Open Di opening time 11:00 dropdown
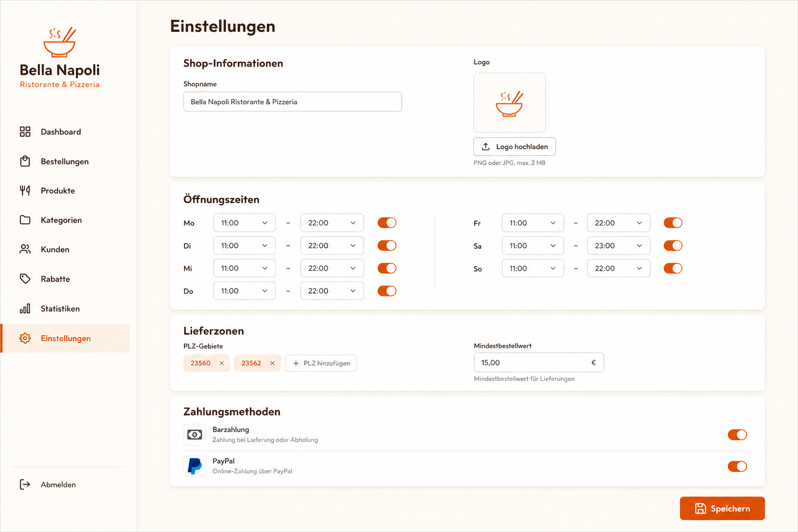Image resolution: width=798 pixels, height=532 pixels. pyautogui.click(x=244, y=246)
